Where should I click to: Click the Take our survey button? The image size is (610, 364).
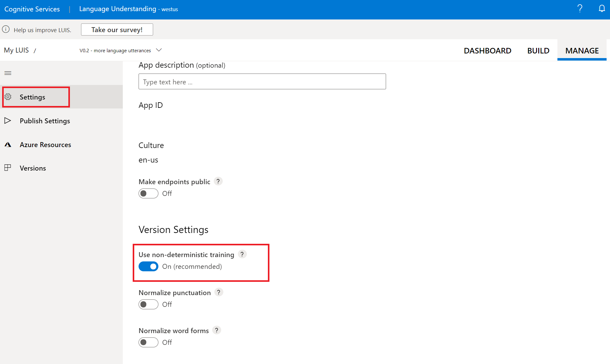click(x=117, y=30)
